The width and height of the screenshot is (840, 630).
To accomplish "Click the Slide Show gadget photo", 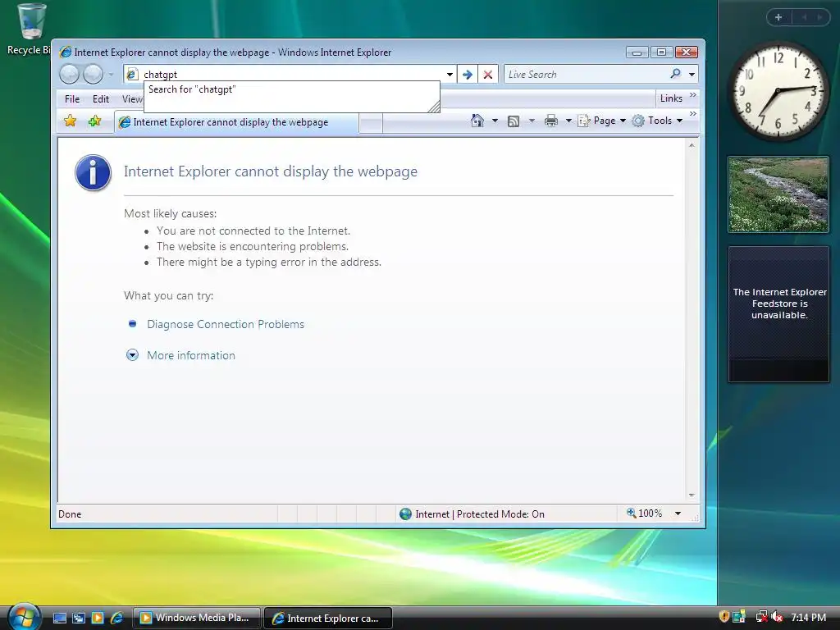I will pos(778,194).
